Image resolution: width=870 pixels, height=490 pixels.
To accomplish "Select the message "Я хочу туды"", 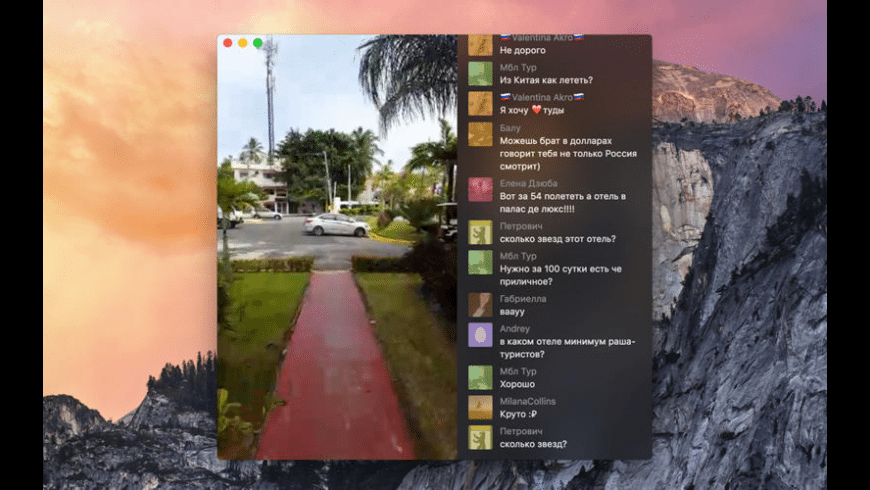I will click(532, 110).
